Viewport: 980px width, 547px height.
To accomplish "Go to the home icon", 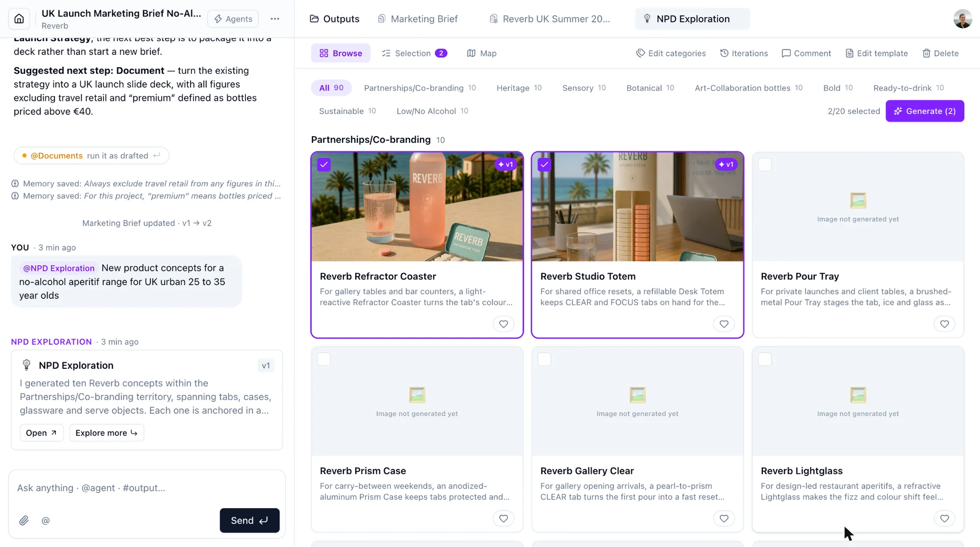I will [19, 19].
